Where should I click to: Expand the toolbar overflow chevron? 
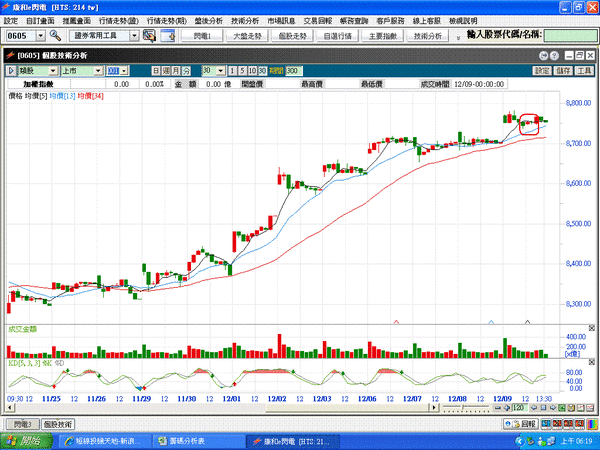pos(458,37)
